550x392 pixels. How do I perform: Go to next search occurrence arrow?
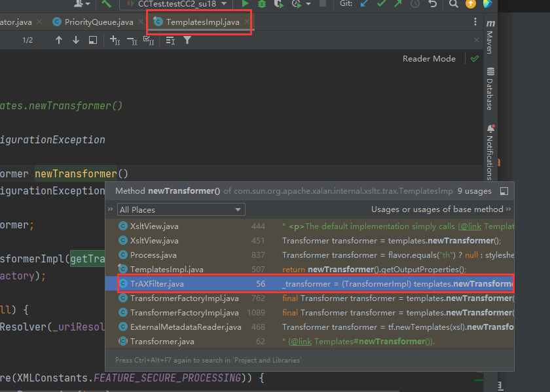tap(76, 41)
